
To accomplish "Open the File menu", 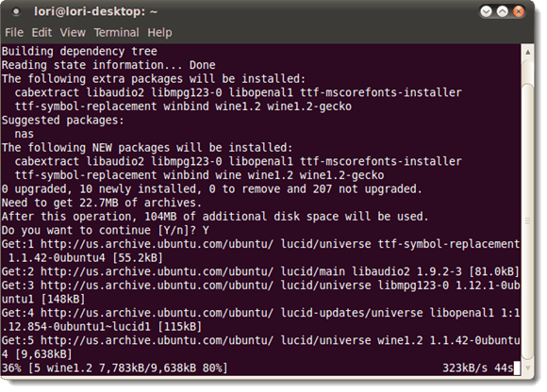I will tap(14, 33).
